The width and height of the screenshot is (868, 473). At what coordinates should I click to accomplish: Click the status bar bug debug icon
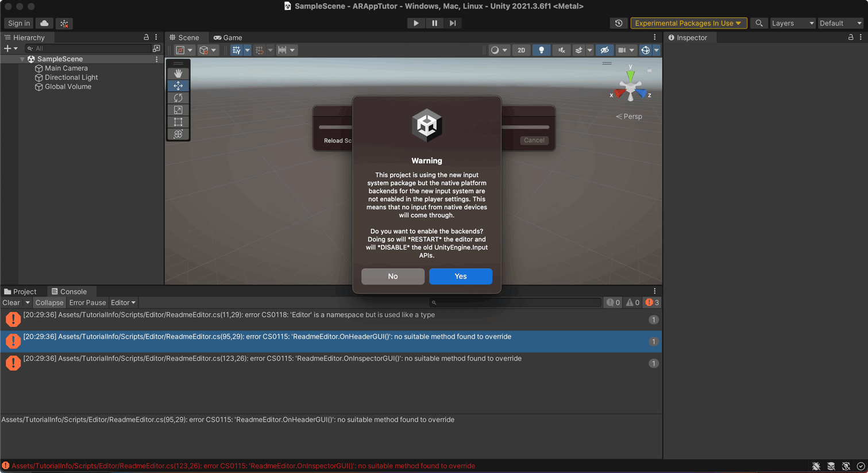(x=816, y=466)
